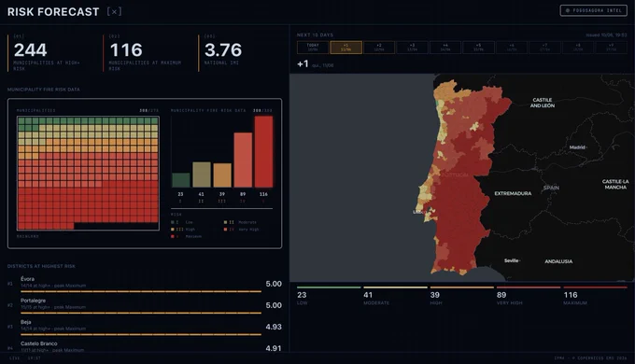Click the 39 HIGH counter below map
The image size is (635, 364).
[x=461, y=297]
